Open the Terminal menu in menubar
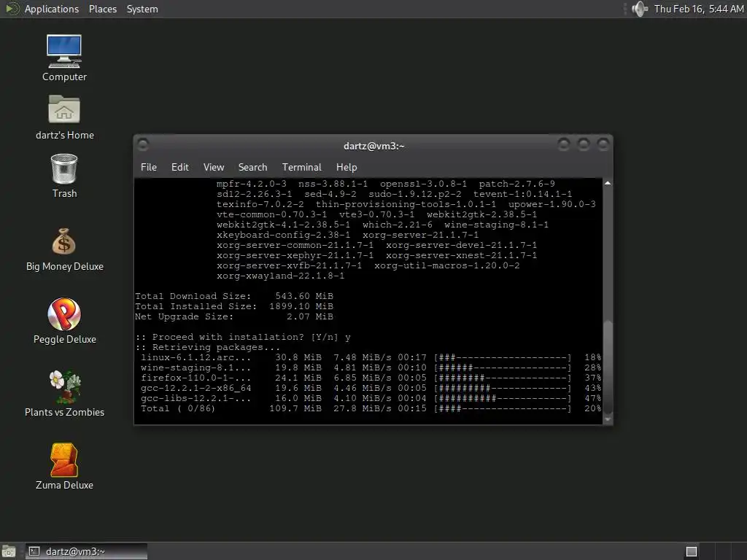This screenshot has width=747, height=560. point(301,167)
